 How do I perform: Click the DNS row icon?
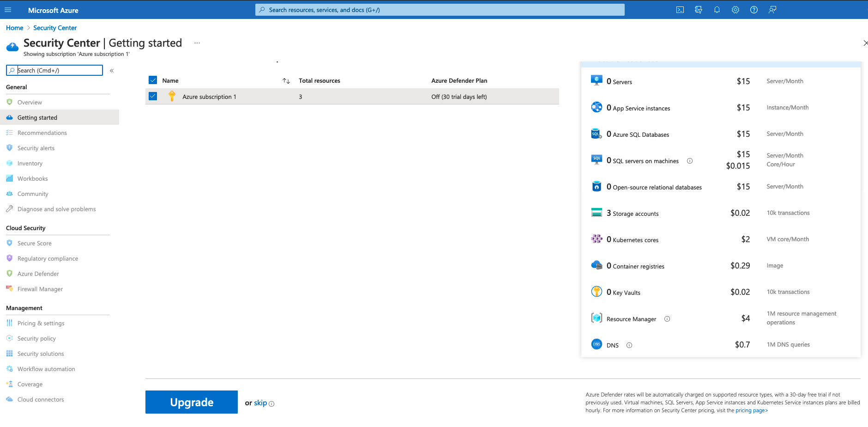coord(597,344)
